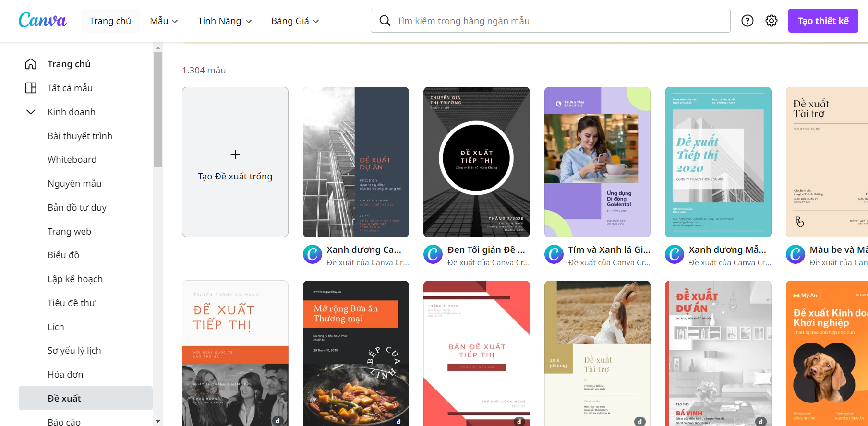The image size is (868, 426).
Task: Open Xanh dương Ca... template title link
Action: [364, 249]
